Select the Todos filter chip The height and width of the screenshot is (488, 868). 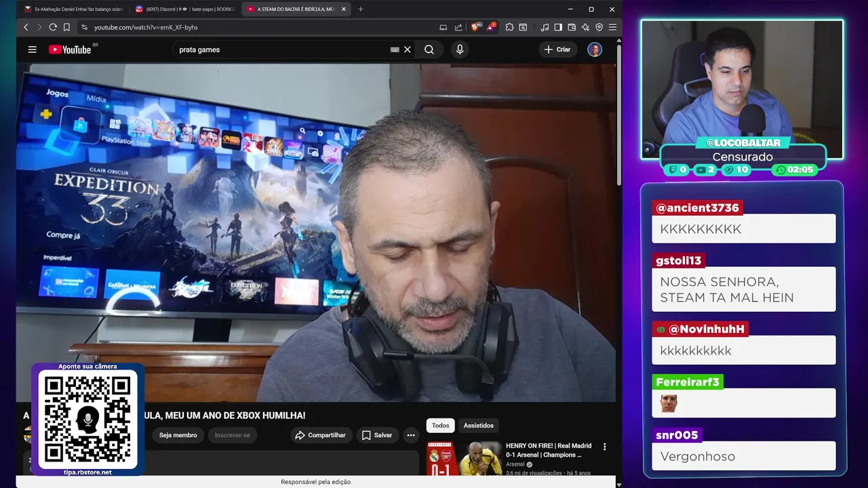click(x=441, y=426)
